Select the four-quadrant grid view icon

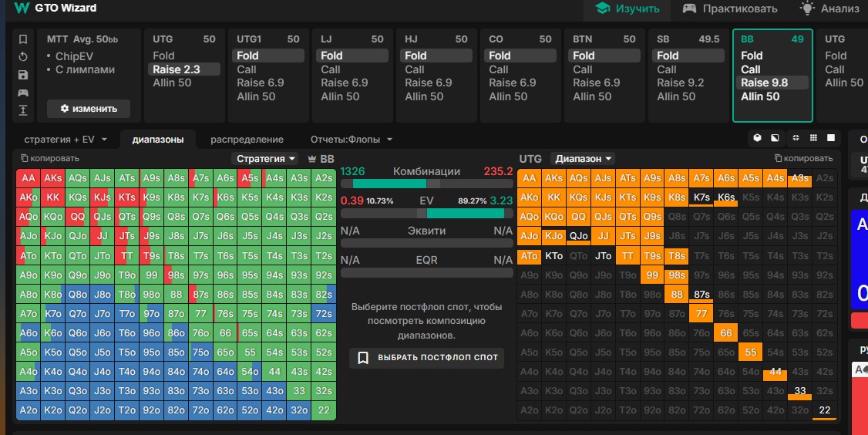[796, 138]
